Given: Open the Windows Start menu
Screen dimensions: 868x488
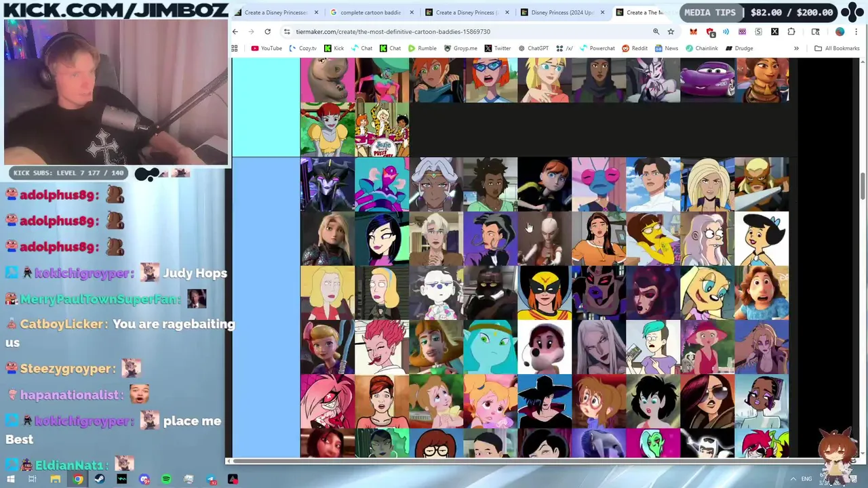Looking at the screenshot, I should click(11, 479).
